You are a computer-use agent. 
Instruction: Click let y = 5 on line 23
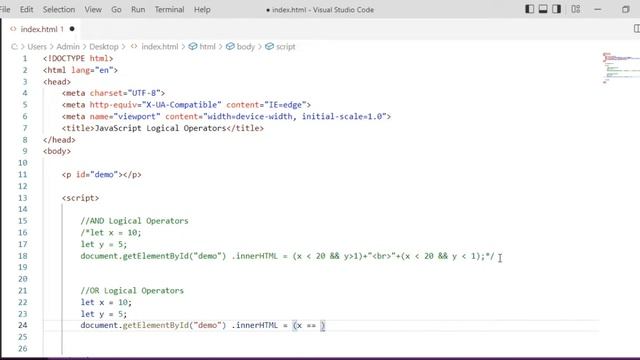[x=104, y=314]
